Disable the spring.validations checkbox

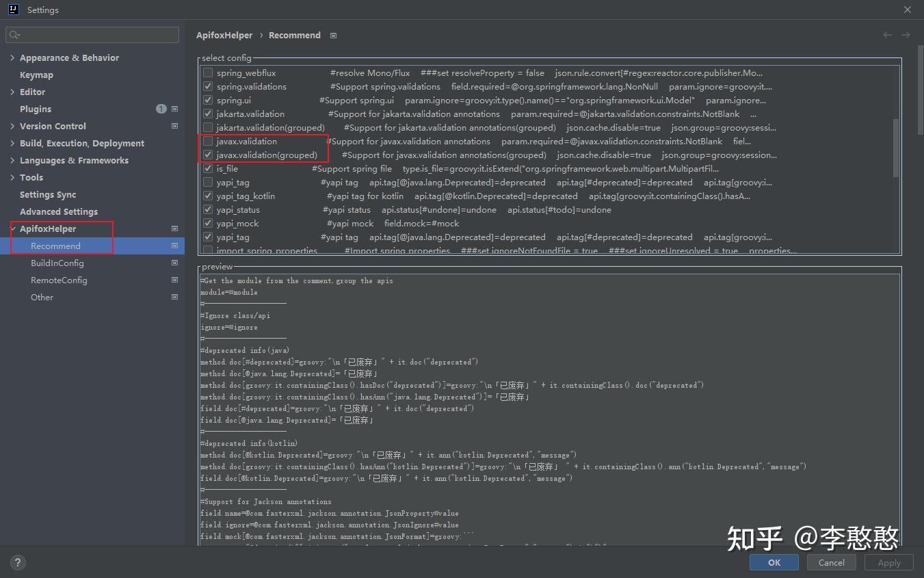pos(207,86)
